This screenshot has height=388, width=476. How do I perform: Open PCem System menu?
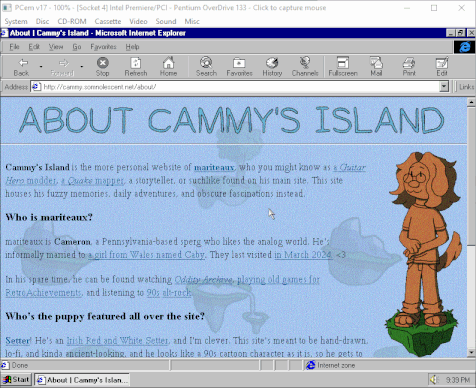click(16, 21)
